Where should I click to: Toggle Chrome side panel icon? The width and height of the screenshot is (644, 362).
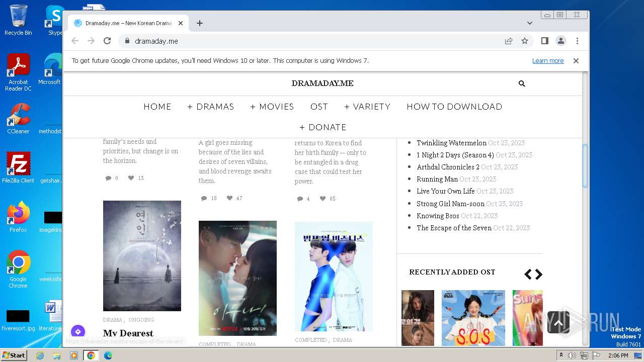click(544, 41)
